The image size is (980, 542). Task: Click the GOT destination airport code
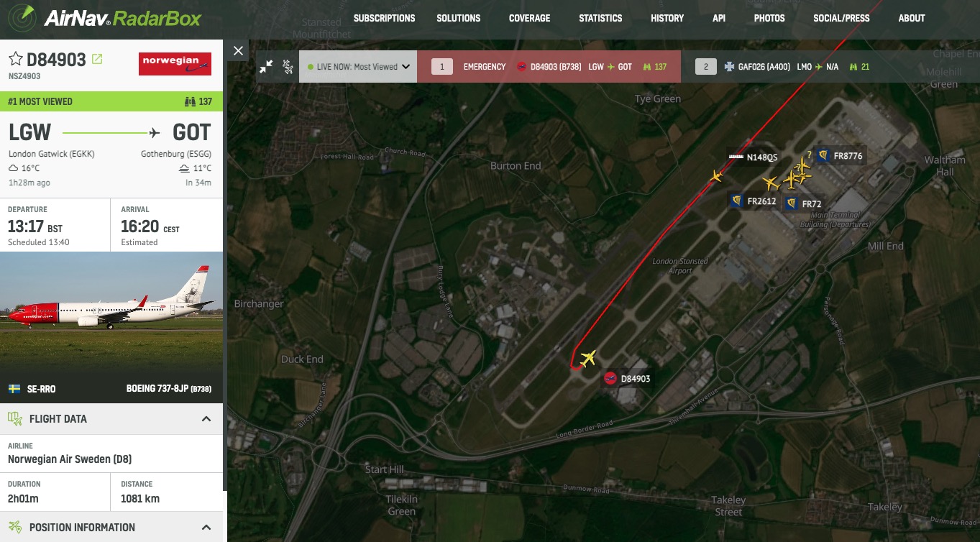point(192,132)
